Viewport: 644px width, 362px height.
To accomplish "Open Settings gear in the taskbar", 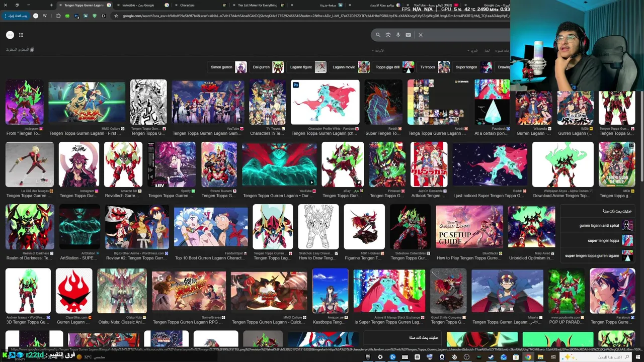I will 380,357.
